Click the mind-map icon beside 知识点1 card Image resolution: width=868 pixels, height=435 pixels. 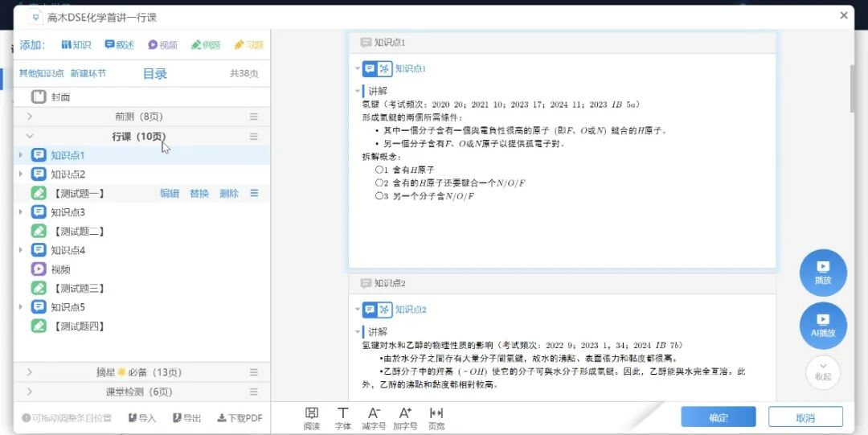(x=385, y=68)
